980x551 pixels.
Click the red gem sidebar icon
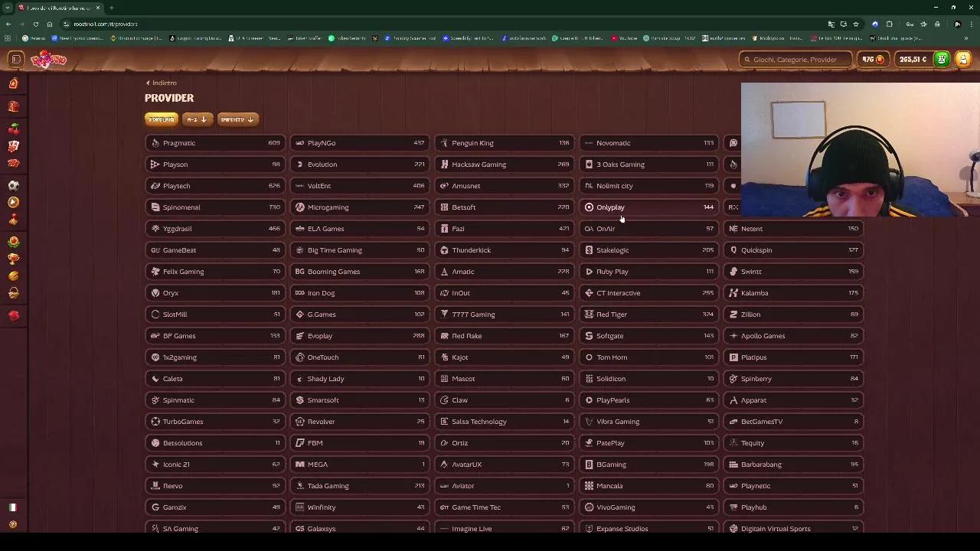(13, 315)
